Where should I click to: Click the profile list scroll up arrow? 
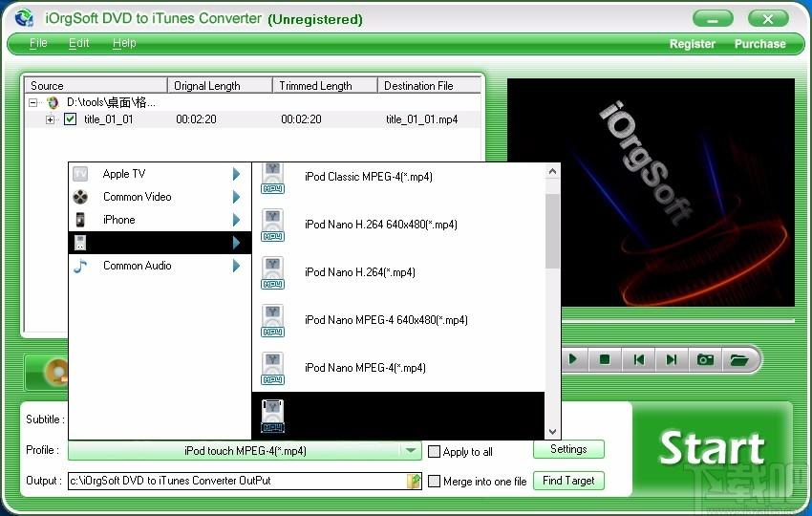552,171
